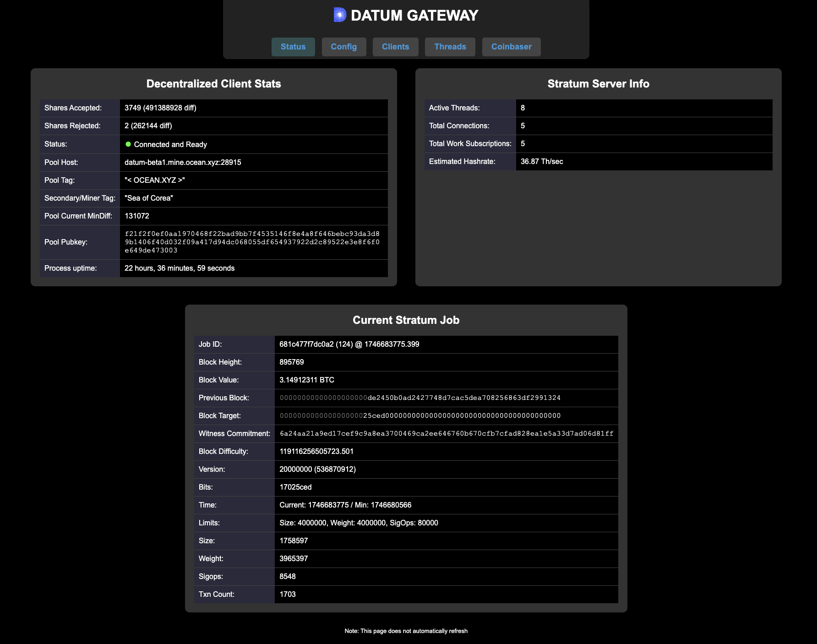The height and width of the screenshot is (644, 817).
Task: Click the Total Work Subscriptions value 5
Action: (x=523, y=144)
